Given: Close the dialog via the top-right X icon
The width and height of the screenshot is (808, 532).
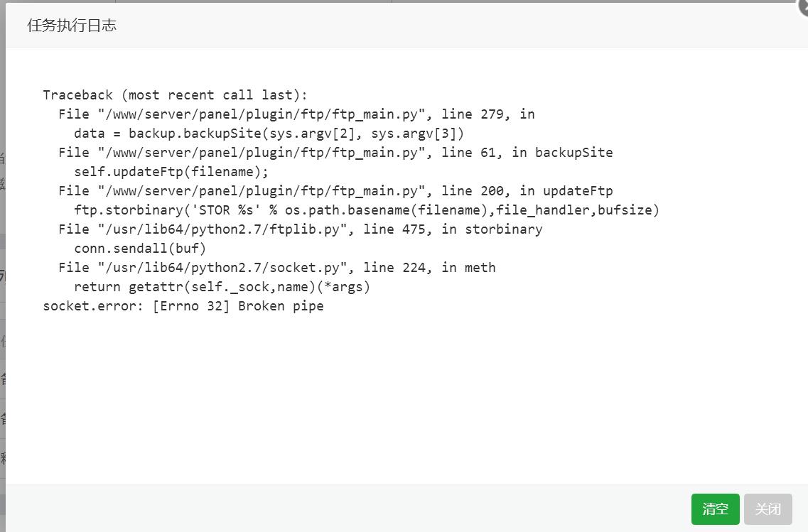Looking at the screenshot, I should click(x=803, y=5).
